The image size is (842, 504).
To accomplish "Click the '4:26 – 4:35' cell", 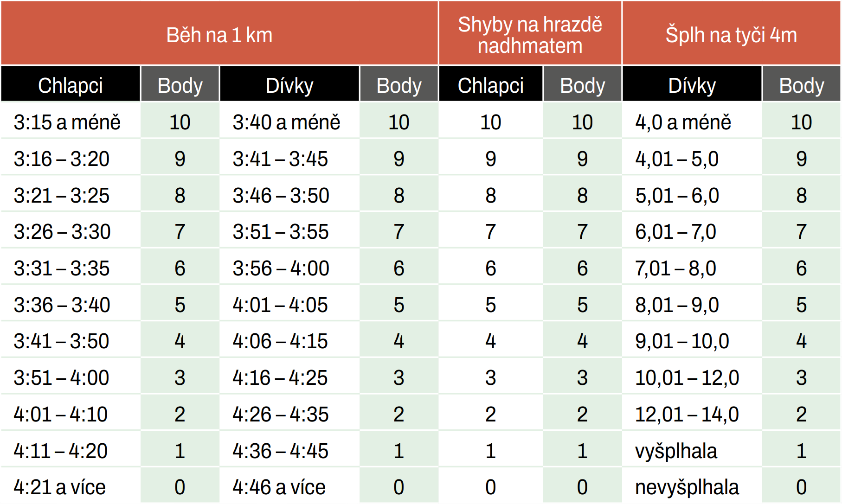I will (289, 412).
